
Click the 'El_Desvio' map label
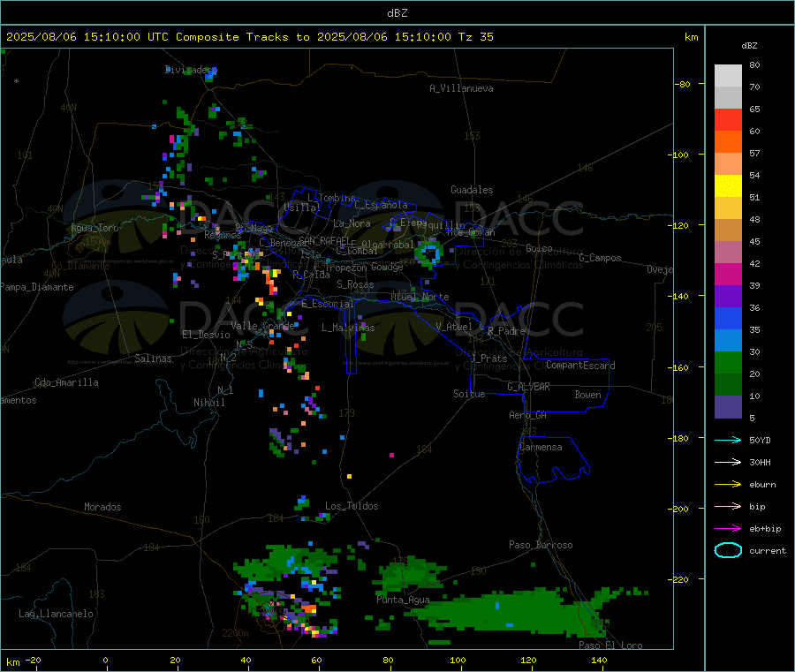(x=206, y=335)
